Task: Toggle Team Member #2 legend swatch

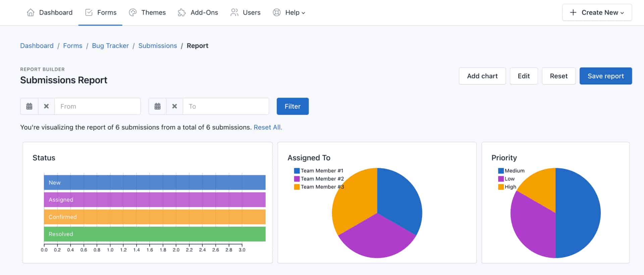Action: (297, 179)
